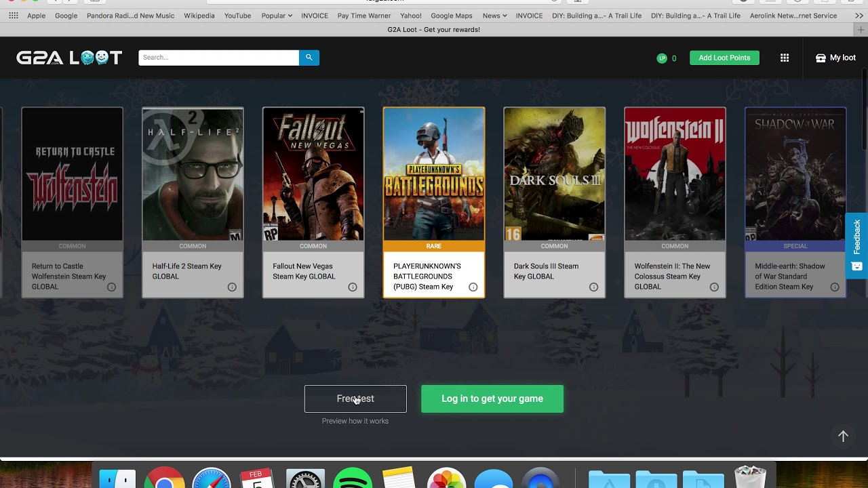Open the bookmarks apps grid icon

[14, 16]
